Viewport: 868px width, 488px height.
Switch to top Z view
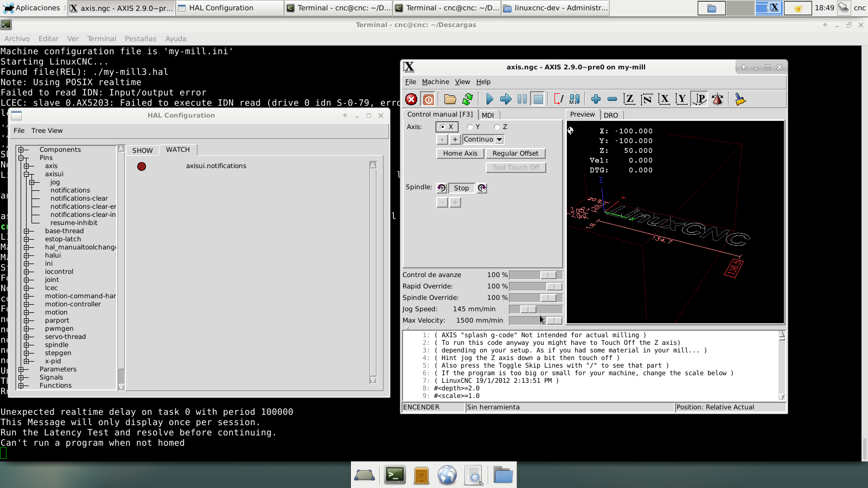629,99
